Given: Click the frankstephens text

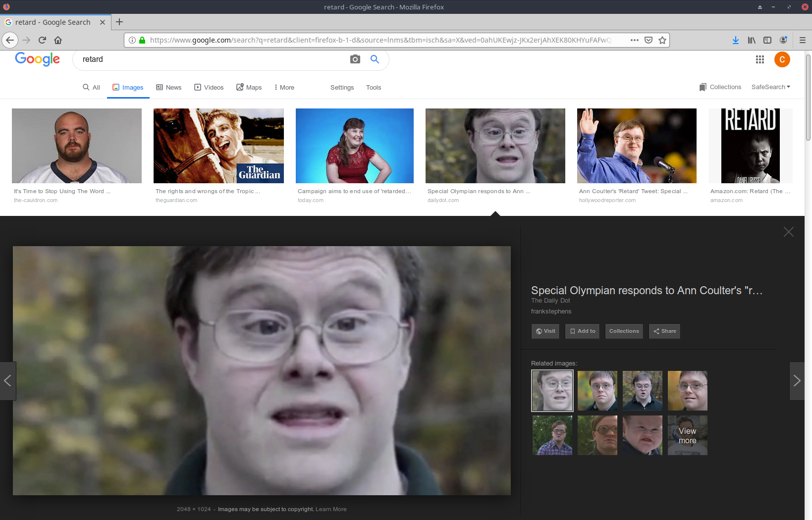Looking at the screenshot, I should [551, 312].
